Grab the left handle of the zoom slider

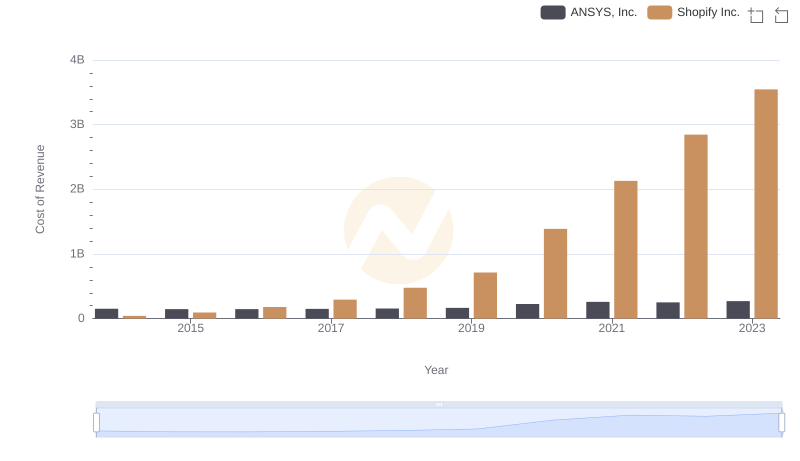click(96, 423)
